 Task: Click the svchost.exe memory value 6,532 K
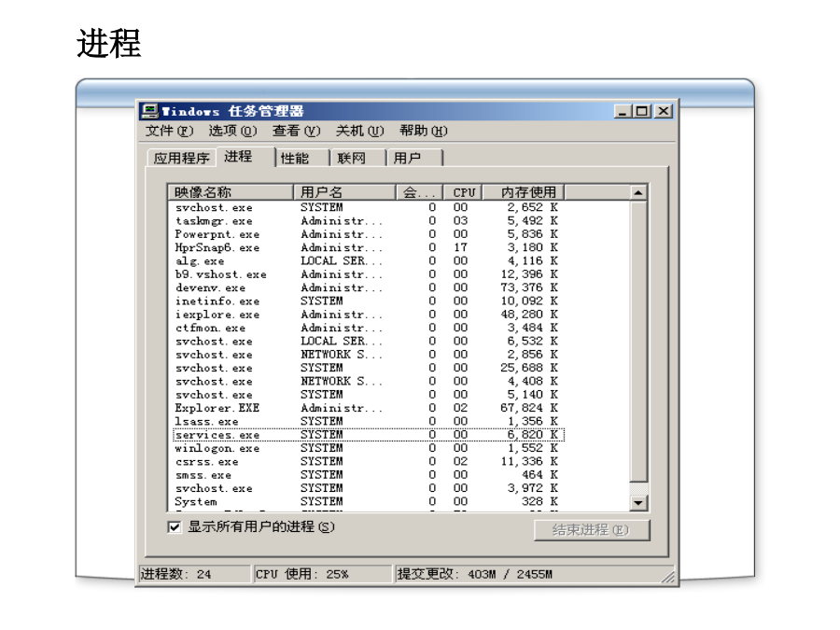tap(533, 342)
